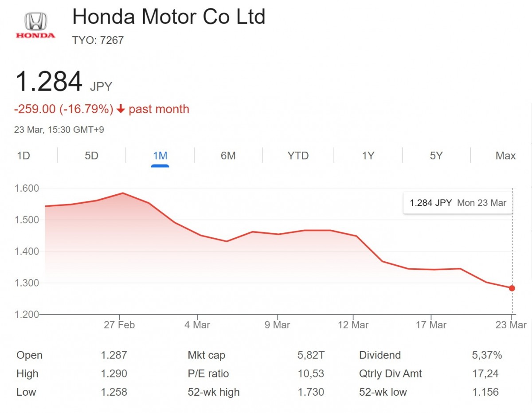Click the chart tooltip showing Mon 23 Mar
Viewport: 532px width, 413px height.
[x=457, y=203]
